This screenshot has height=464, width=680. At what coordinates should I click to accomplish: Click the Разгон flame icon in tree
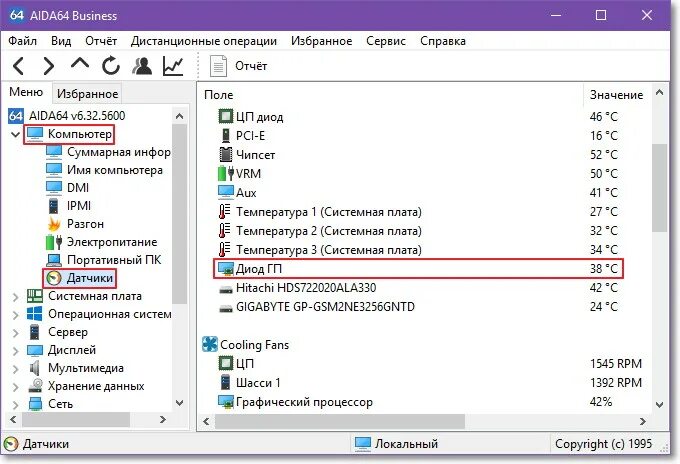54,224
